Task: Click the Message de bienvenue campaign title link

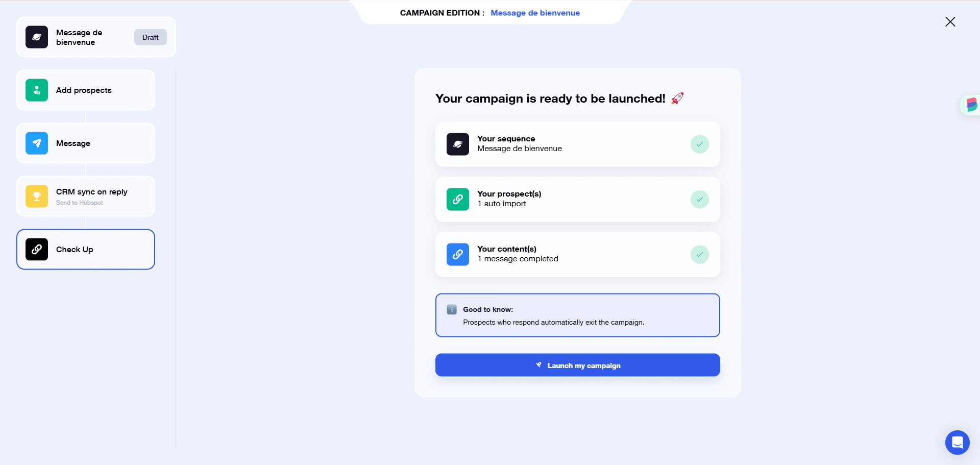Action: pos(535,13)
